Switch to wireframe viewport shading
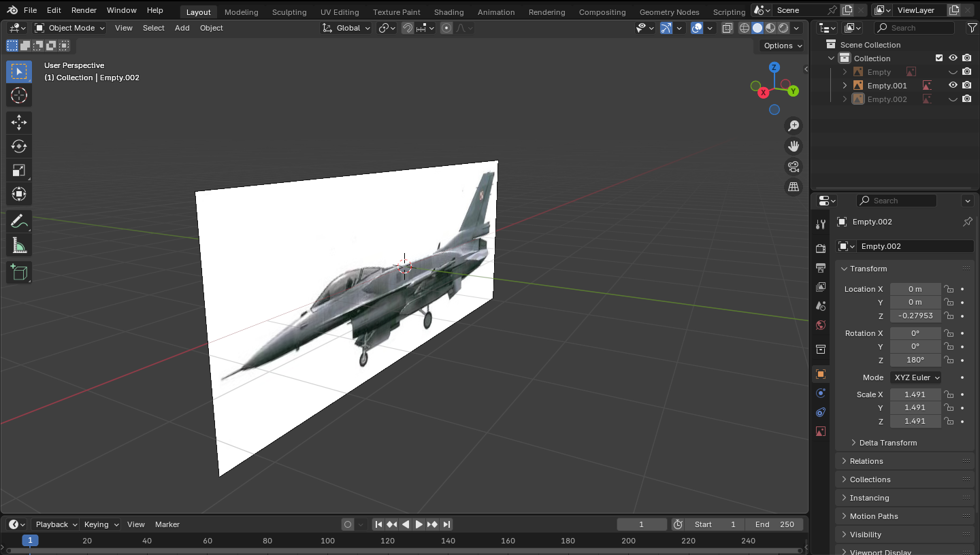980x555 pixels. pos(745,28)
